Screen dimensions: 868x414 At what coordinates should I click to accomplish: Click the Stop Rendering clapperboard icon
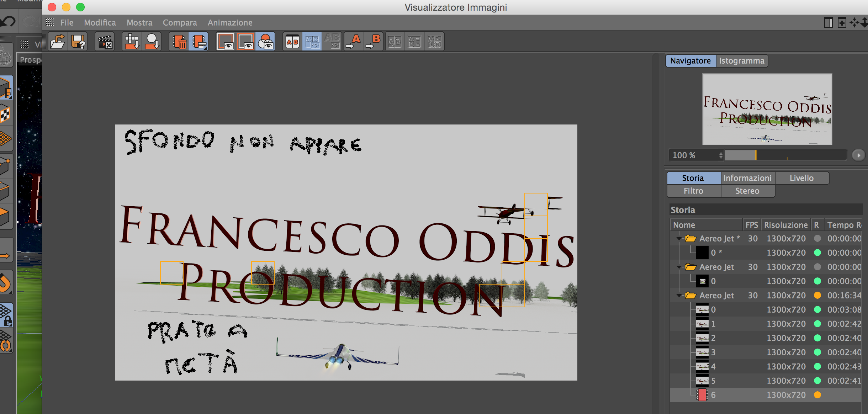(x=105, y=42)
